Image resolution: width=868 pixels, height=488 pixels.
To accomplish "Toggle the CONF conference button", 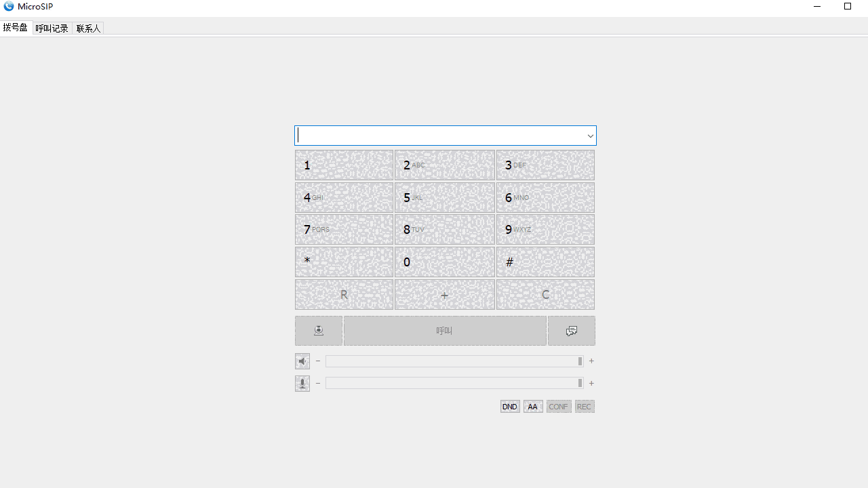I will click(559, 407).
